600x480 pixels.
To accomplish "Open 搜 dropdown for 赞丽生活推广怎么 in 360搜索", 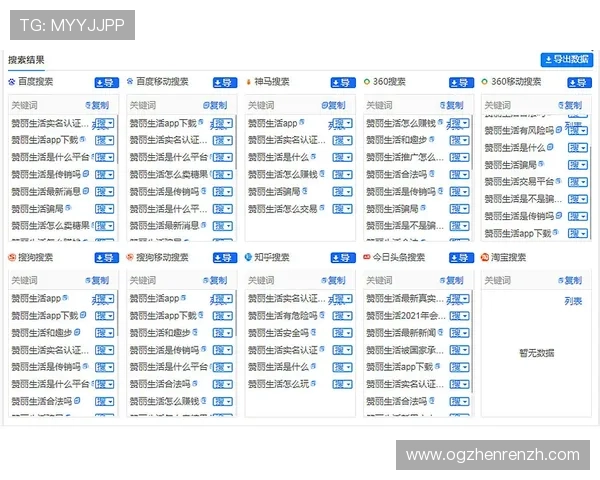I will pyautogui.click(x=460, y=158).
